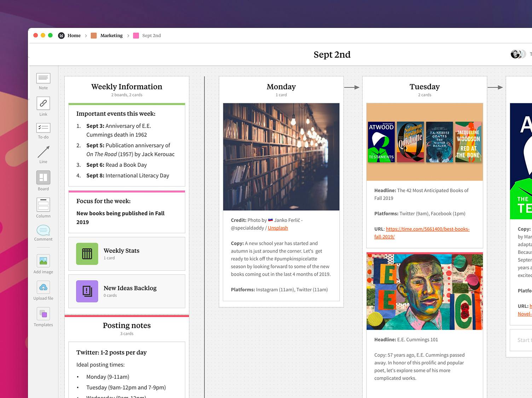Select the four book covers image

(x=424, y=142)
